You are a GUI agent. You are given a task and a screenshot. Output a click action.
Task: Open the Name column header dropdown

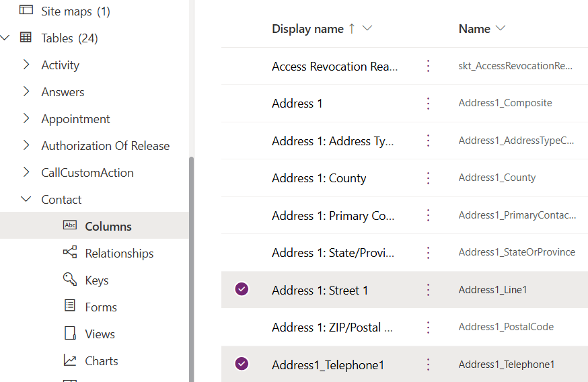click(x=501, y=29)
